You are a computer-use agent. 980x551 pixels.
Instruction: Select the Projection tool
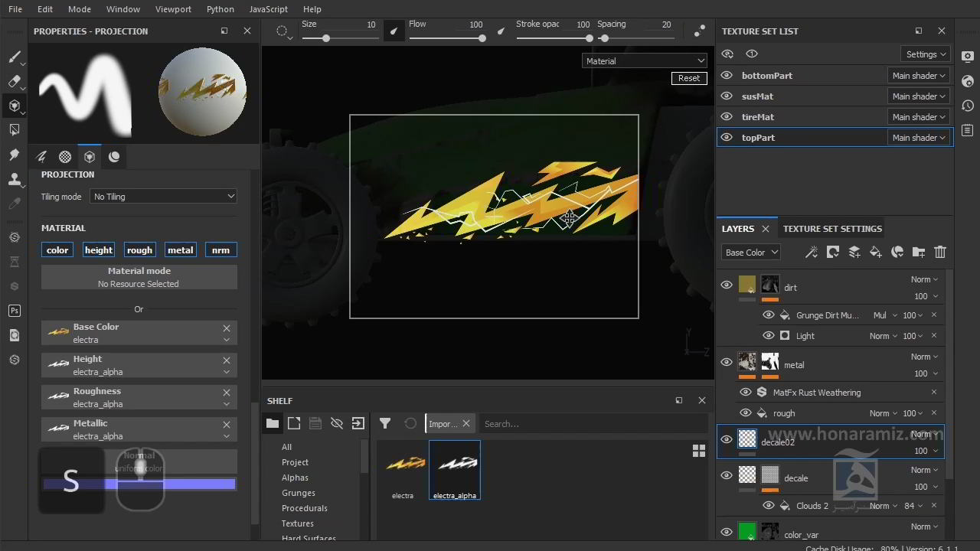click(14, 106)
